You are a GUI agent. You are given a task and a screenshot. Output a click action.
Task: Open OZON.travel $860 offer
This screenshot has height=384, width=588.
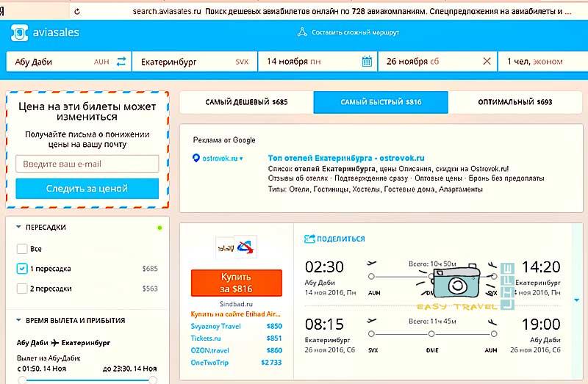coord(236,350)
